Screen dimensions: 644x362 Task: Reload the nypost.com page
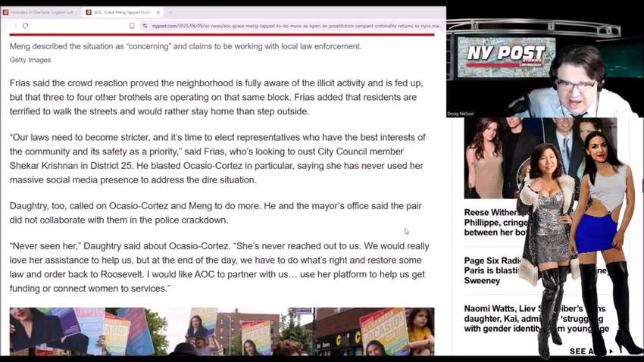point(26,26)
